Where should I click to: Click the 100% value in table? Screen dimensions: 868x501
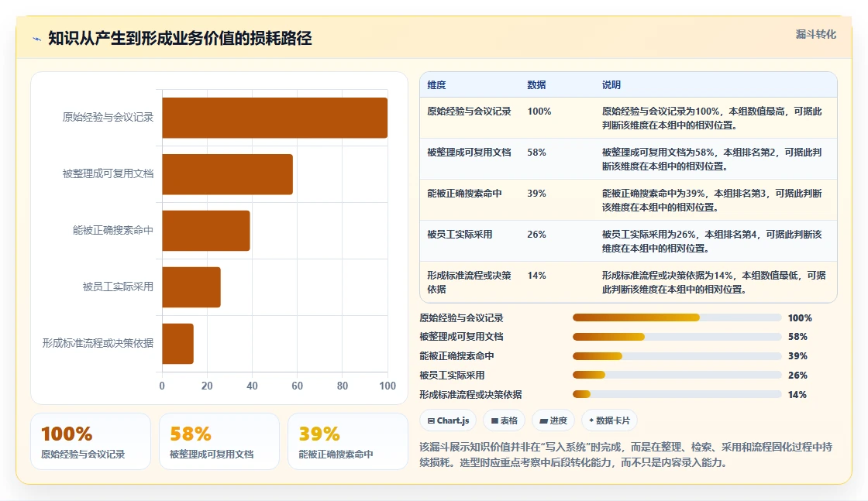(539, 112)
